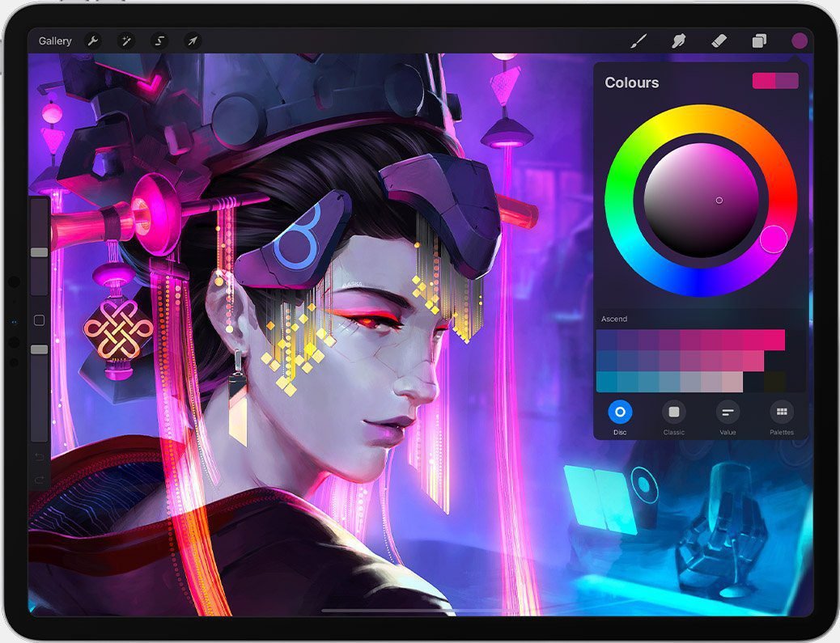The image size is (840, 643).
Task: Pick the bright pink swatch in Ascend palette
Action: 774,340
